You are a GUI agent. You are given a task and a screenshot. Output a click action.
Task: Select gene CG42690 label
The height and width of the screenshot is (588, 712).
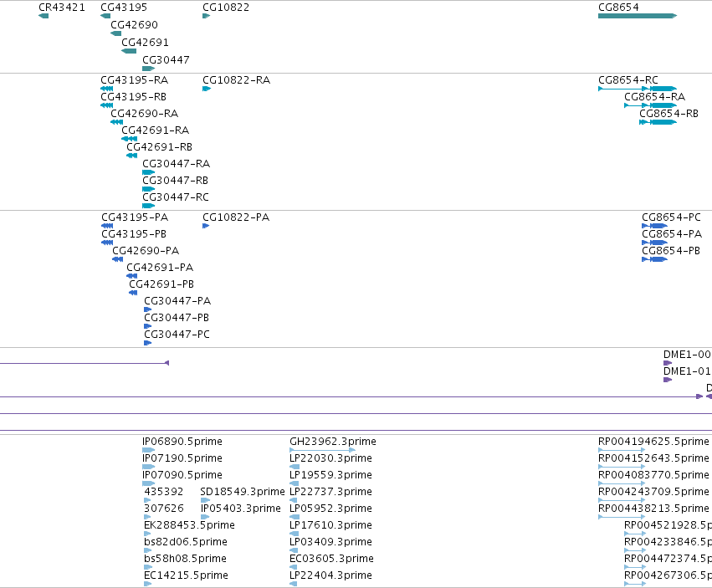tap(135, 24)
